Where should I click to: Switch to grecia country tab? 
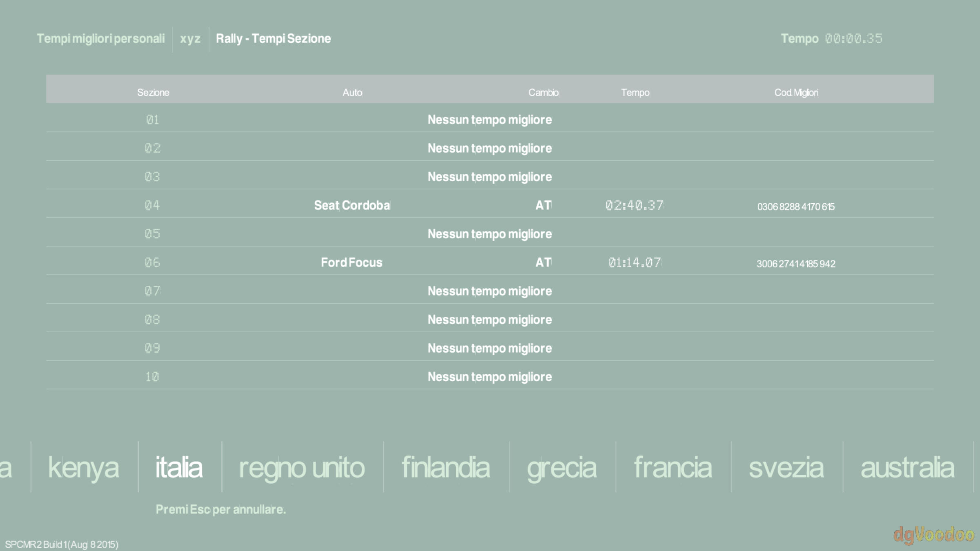pyautogui.click(x=561, y=467)
